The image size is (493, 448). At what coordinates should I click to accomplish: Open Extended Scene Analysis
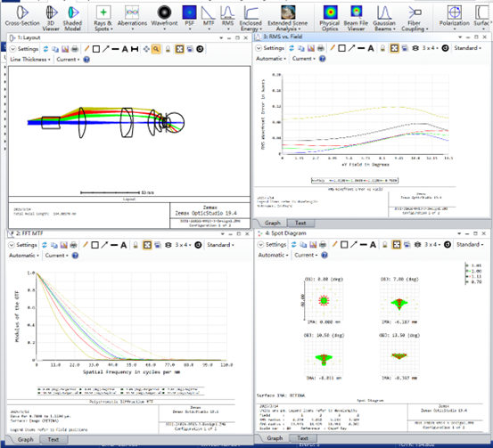click(x=287, y=18)
